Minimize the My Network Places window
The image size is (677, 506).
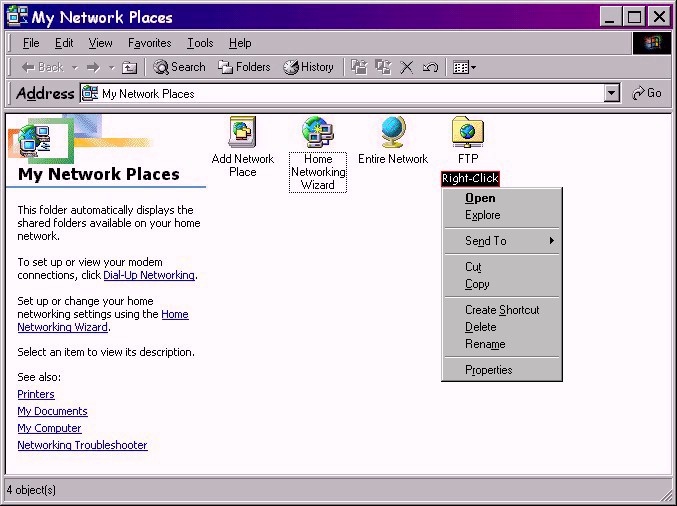[610, 17]
